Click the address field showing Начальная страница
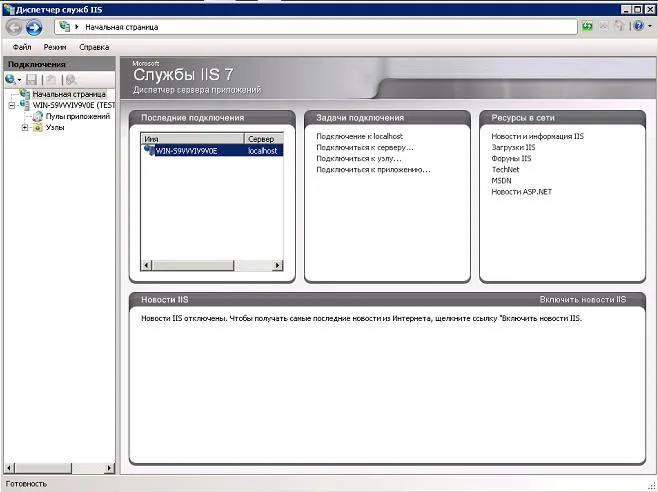Viewport: 658px width, 492px height. [316, 27]
